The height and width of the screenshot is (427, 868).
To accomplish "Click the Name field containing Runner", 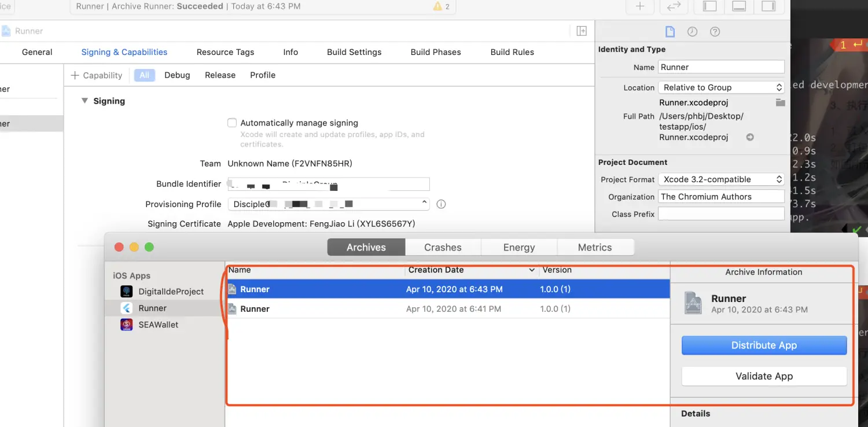I will click(x=721, y=67).
